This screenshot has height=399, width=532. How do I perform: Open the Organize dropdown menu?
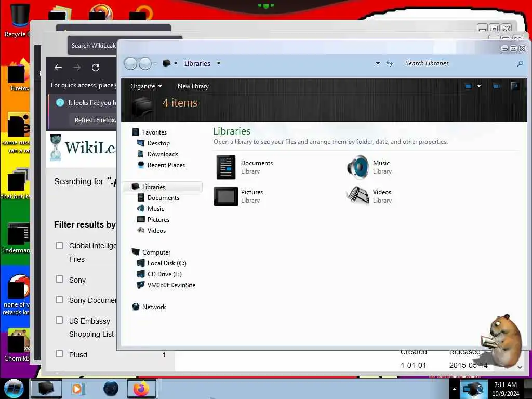point(146,86)
